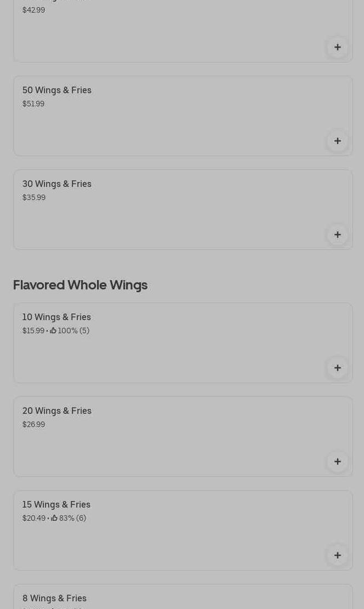Screen dimensions: 364x609
Task: Add 10 Wings & Fries via plus icon
Action: click(x=338, y=368)
